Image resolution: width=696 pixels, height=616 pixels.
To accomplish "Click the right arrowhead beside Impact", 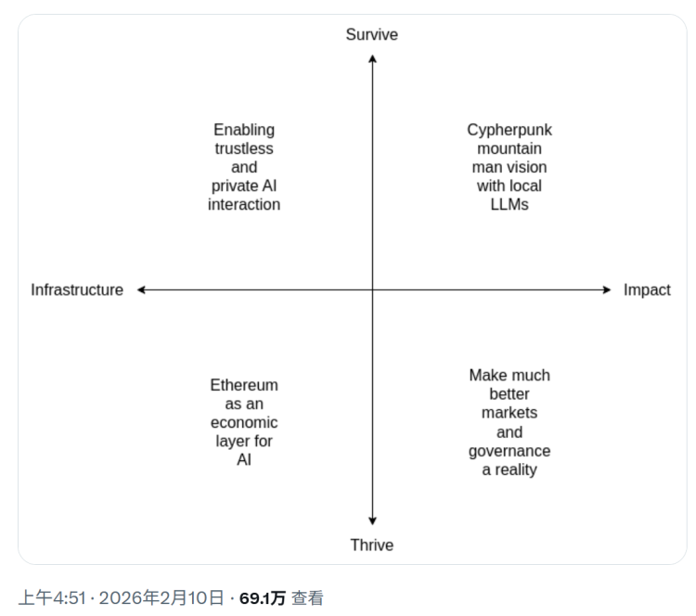I will [606, 289].
